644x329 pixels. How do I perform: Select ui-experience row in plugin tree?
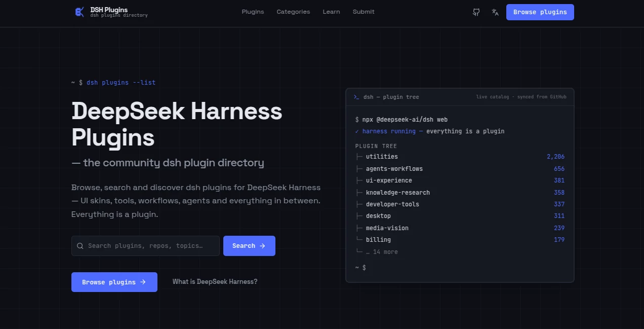coord(460,180)
